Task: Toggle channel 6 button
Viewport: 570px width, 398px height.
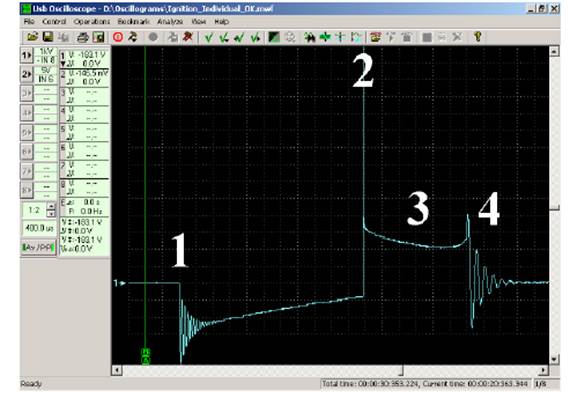Action: click(27, 152)
